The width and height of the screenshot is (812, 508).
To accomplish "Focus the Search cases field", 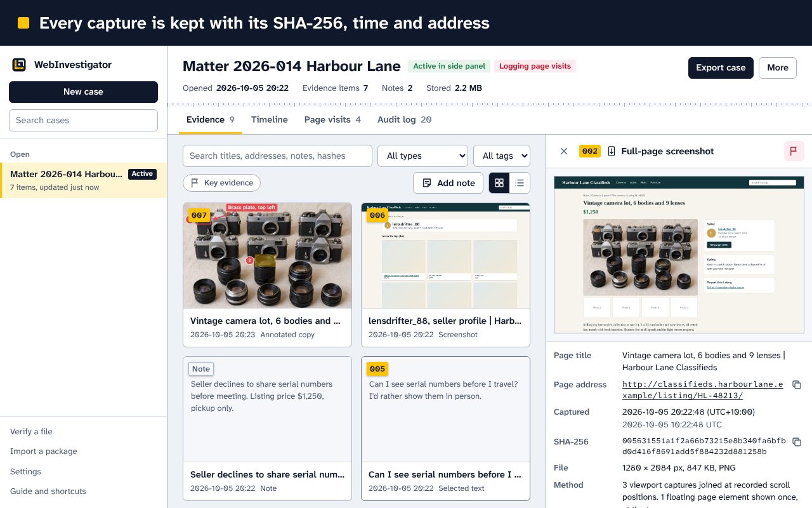I will pos(83,120).
